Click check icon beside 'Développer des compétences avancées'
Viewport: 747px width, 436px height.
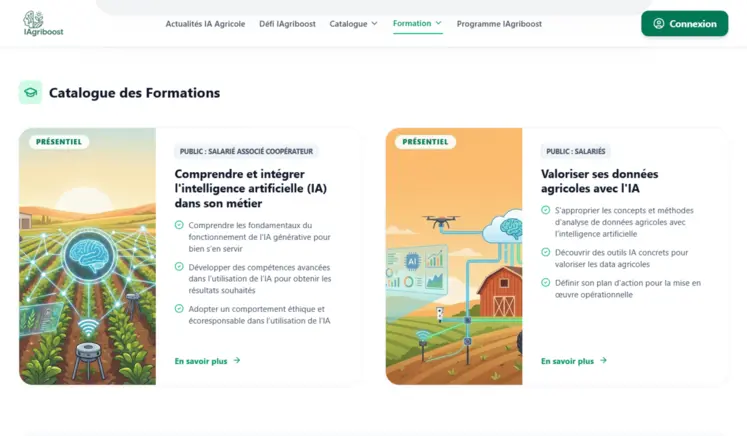click(x=179, y=267)
